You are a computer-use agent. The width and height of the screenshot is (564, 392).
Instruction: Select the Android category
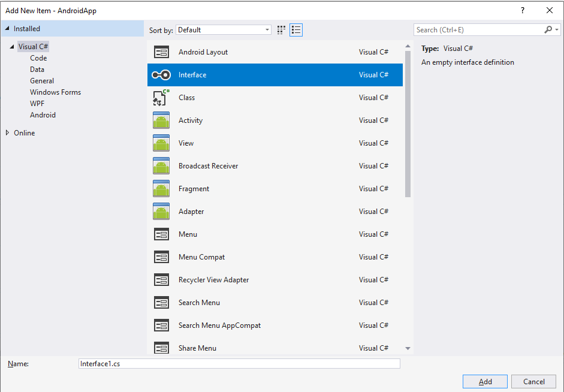pyautogui.click(x=43, y=115)
